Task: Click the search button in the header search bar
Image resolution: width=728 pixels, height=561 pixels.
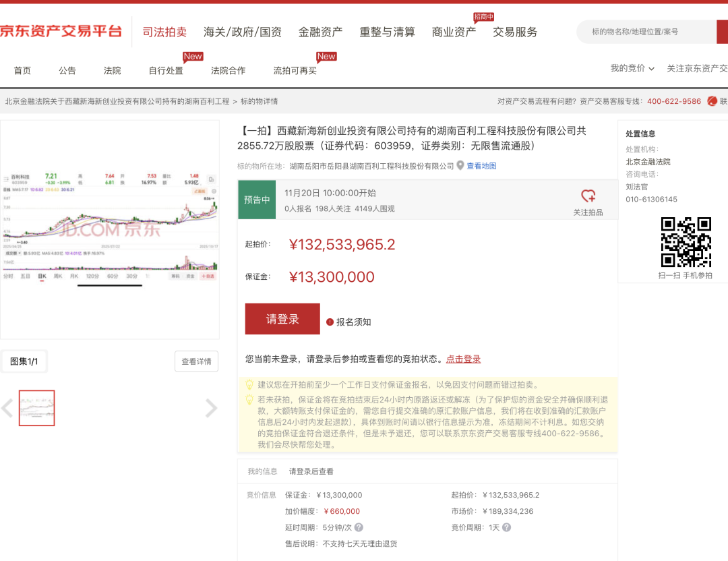Action: [723, 32]
